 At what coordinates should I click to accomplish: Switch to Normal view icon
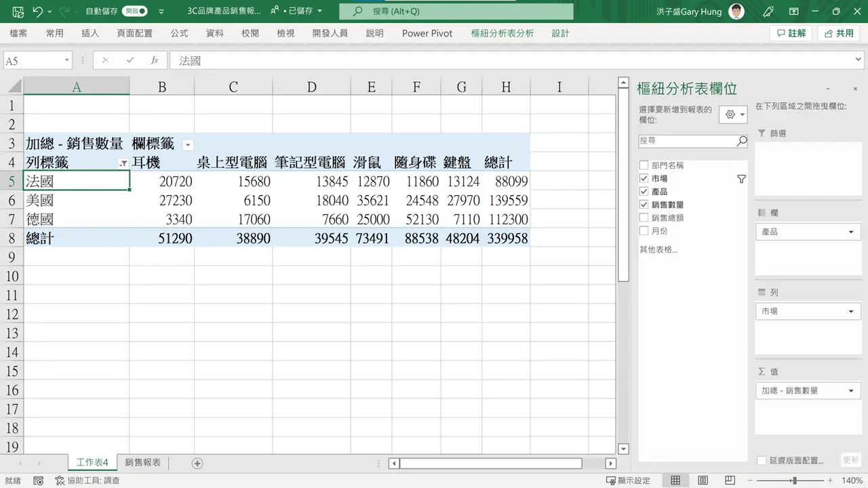(675, 481)
